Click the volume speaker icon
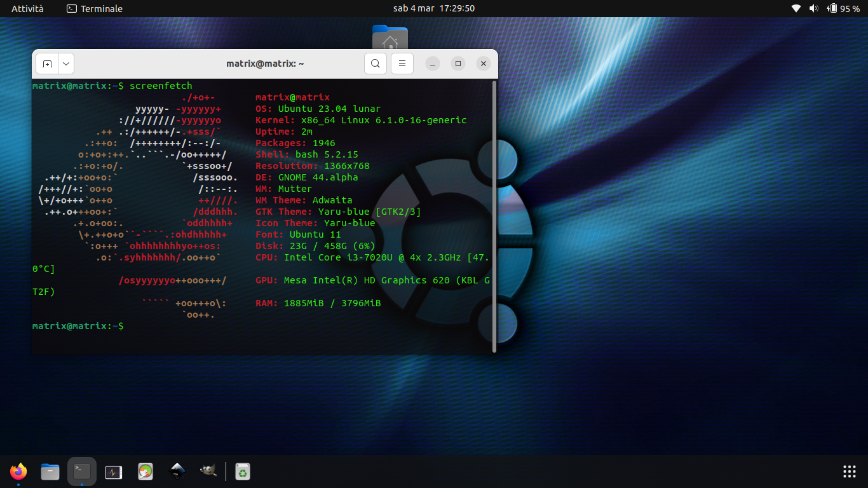 [x=813, y=8]
